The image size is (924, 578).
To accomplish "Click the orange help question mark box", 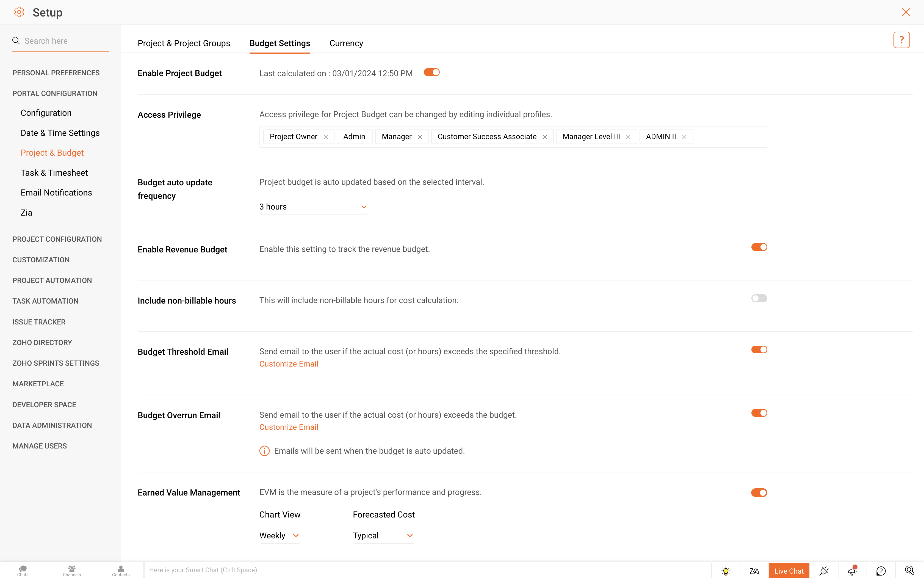I will point(901,40).
